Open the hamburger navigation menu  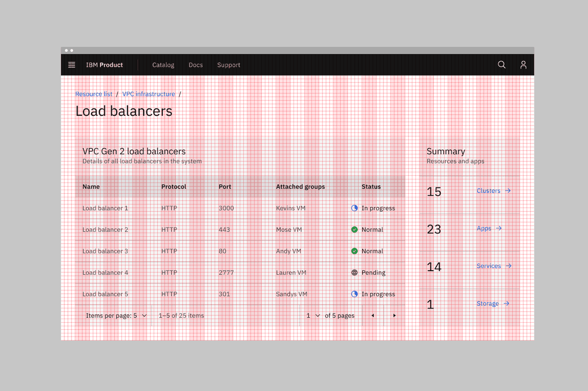coord(71,65)
